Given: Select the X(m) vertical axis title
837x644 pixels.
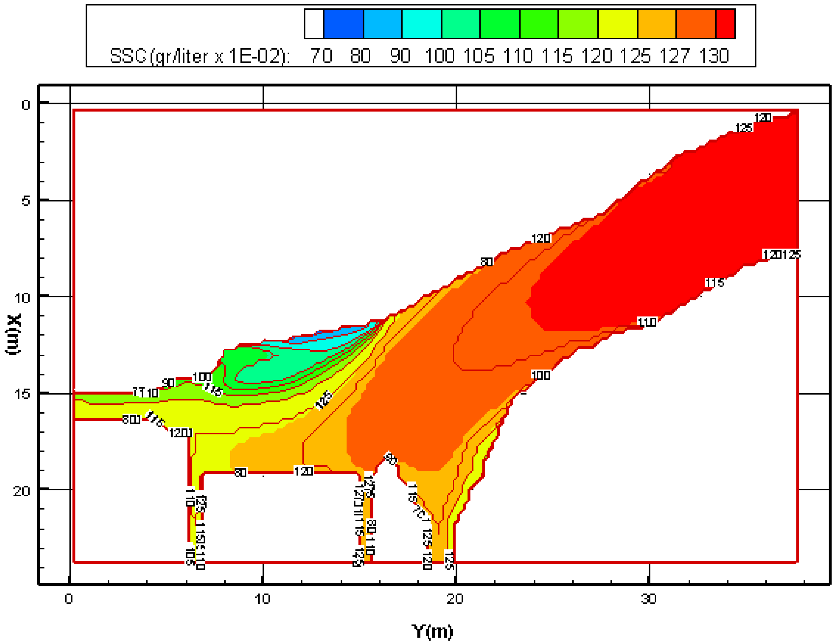Looking at the screenshot, I should coord(13,334).
